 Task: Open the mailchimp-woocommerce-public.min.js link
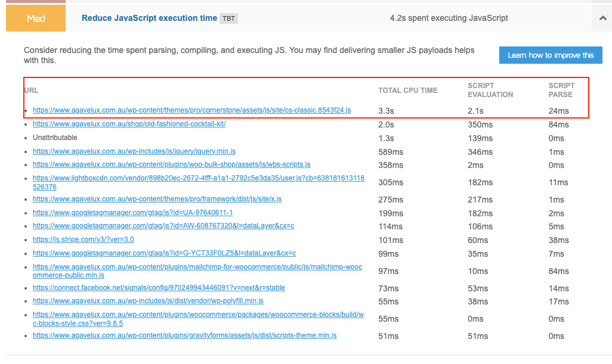click(x=197, y=267)
